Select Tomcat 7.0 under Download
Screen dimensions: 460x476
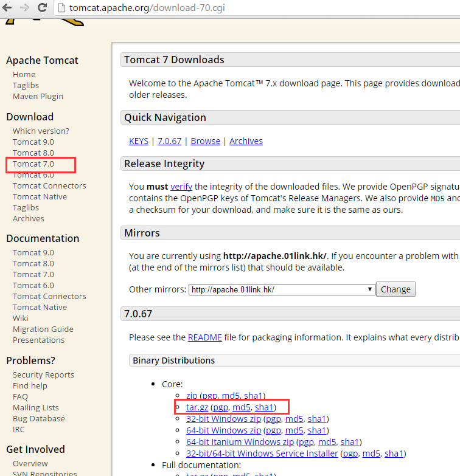[33, 164]
